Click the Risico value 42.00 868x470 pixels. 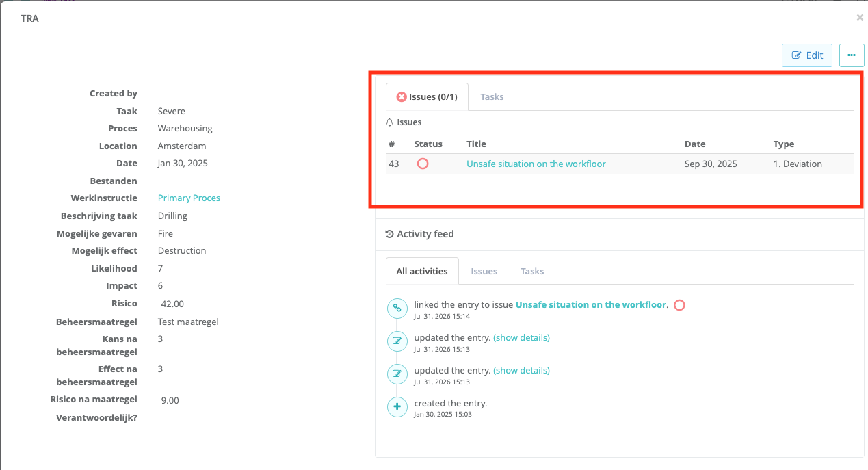coord(172,304)
